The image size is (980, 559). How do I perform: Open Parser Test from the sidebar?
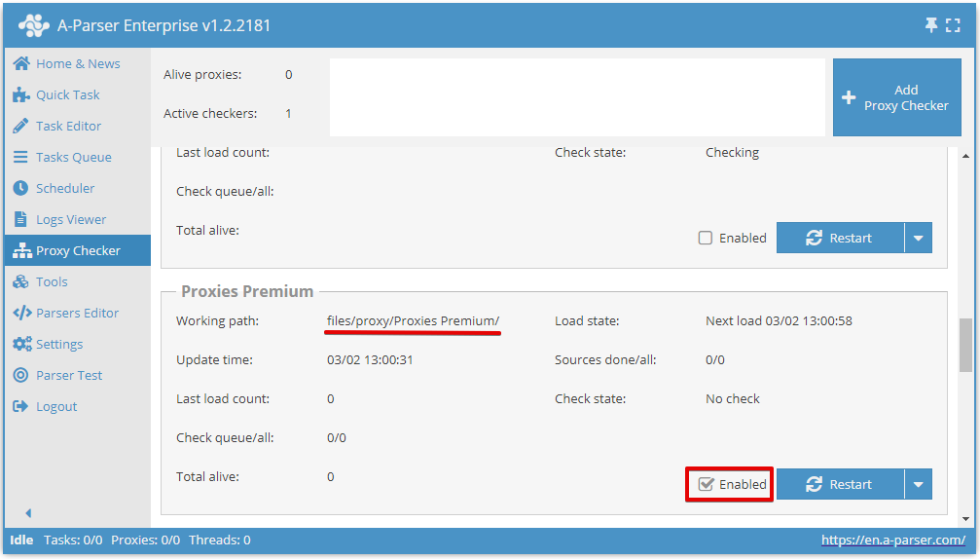[x=68, y=375]
